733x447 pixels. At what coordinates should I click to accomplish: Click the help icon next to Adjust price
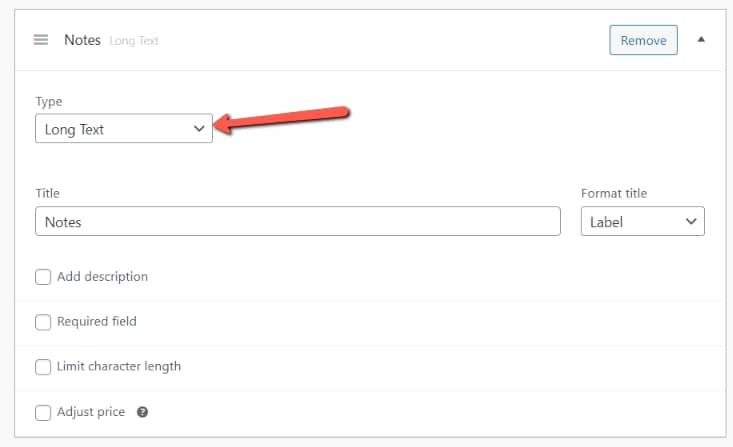tap(142, 412)
